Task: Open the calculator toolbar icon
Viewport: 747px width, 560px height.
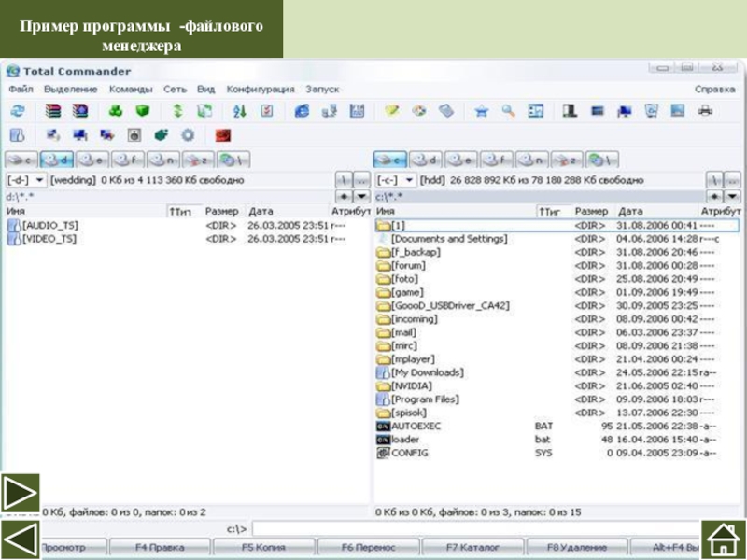Action: (x=446, y=111)
